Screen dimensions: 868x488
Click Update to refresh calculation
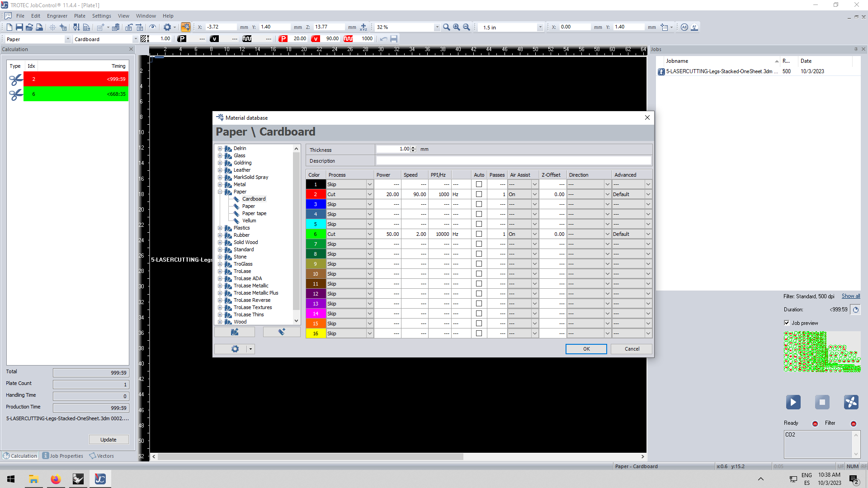coord(107,439)
